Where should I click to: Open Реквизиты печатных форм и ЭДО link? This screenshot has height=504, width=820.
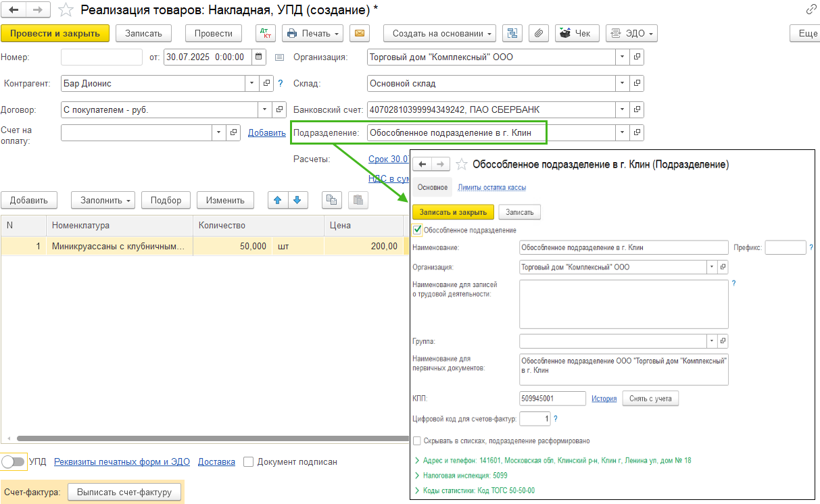122,462
